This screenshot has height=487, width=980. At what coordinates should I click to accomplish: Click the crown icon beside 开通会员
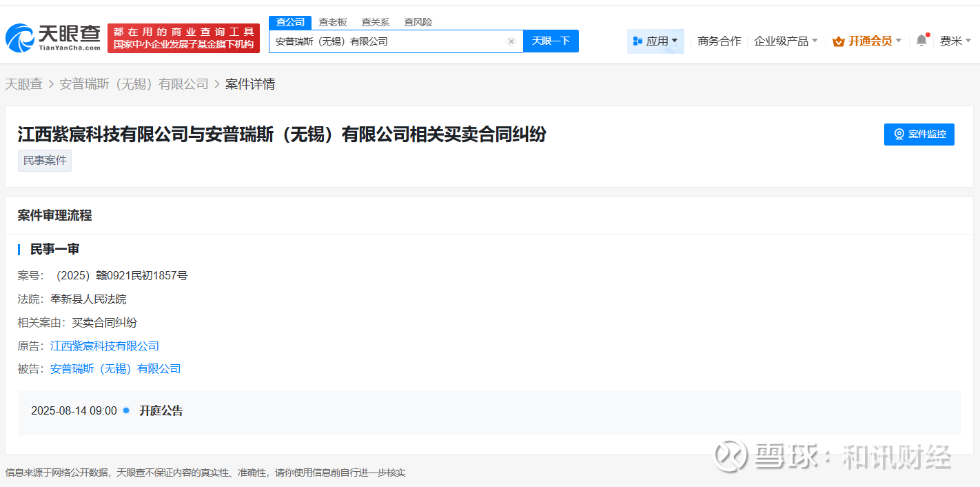pyautogui.click(x=839, y=41)
